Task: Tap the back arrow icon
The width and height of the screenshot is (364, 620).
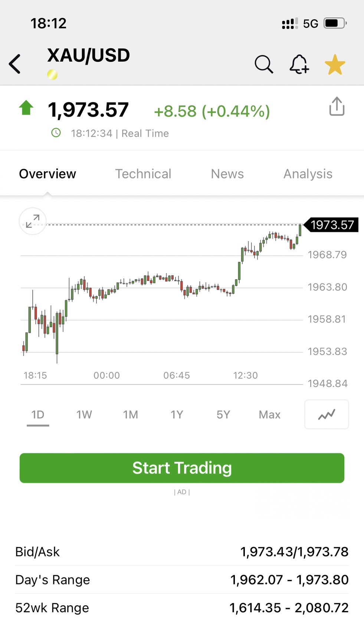Action: [15, 64]
